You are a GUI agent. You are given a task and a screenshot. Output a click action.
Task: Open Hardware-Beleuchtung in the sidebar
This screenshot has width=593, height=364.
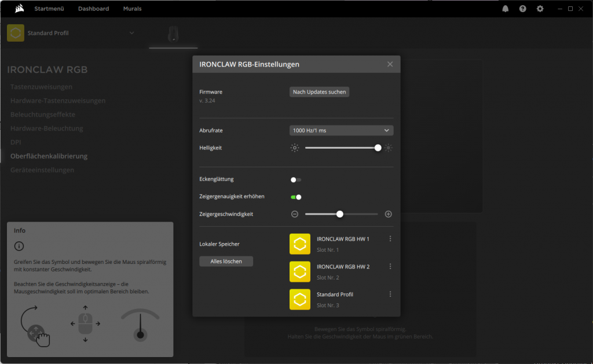46,128
